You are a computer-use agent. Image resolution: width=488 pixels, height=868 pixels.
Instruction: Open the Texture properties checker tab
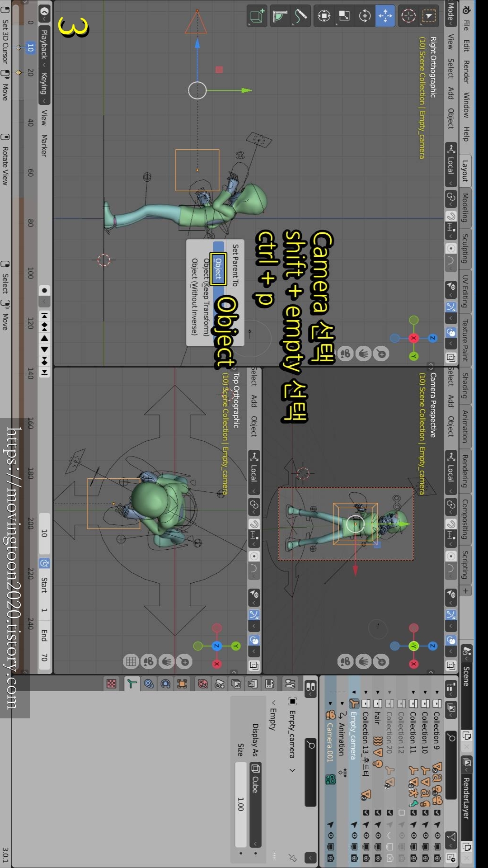112,684
